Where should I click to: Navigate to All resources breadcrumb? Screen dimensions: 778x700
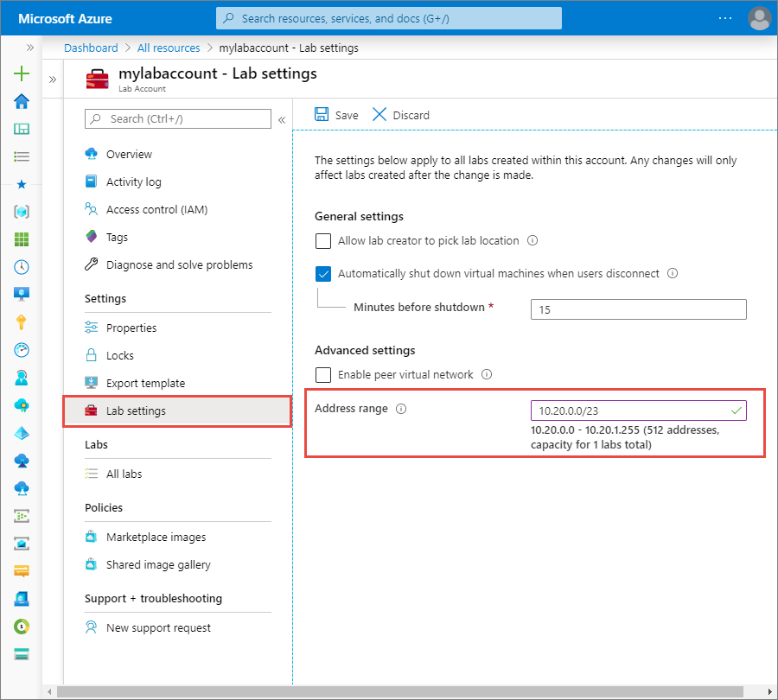[x=169, y=48]
